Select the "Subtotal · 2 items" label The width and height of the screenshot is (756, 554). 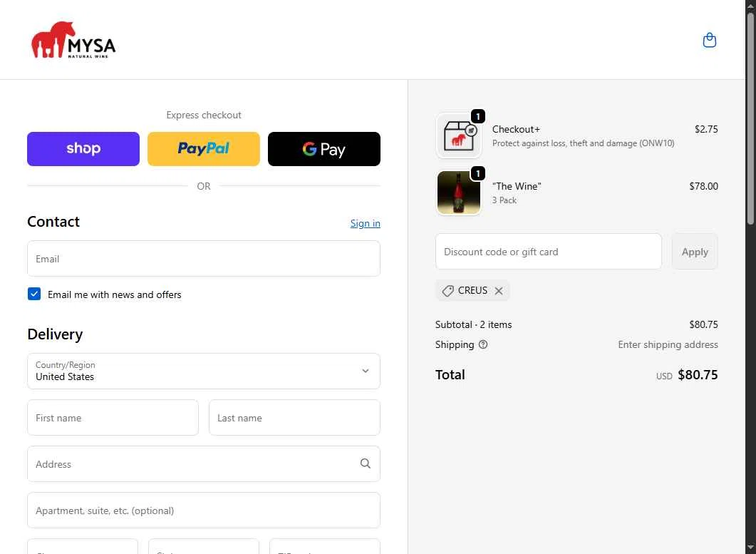click(473, 325)
